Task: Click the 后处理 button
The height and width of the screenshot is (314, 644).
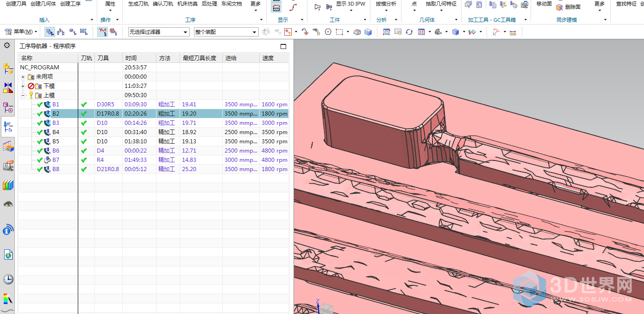Action: [x=209, y=4]
